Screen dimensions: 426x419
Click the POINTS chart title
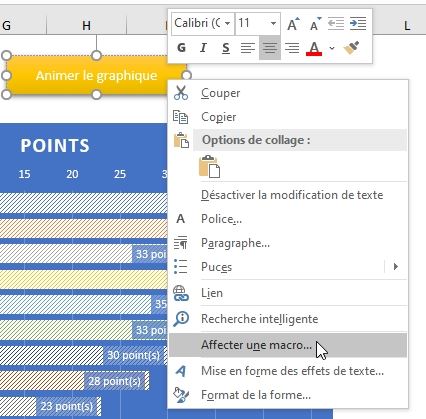click(x=55, y=146)
